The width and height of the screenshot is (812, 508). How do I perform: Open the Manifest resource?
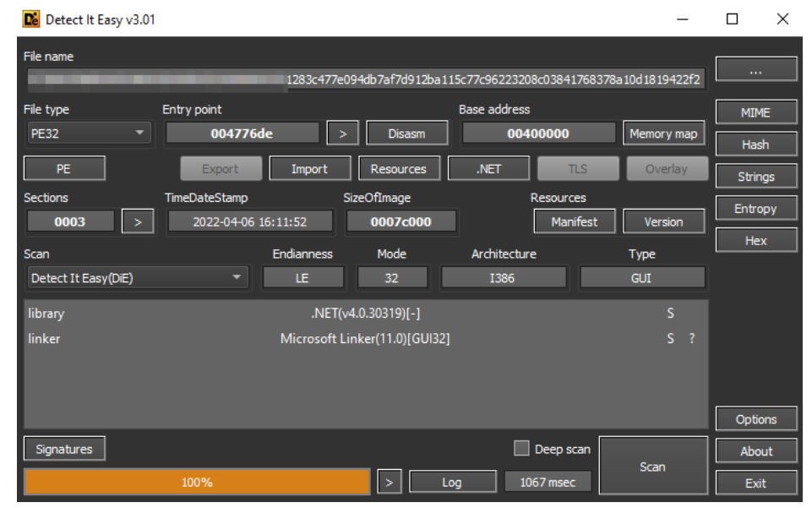575,222
